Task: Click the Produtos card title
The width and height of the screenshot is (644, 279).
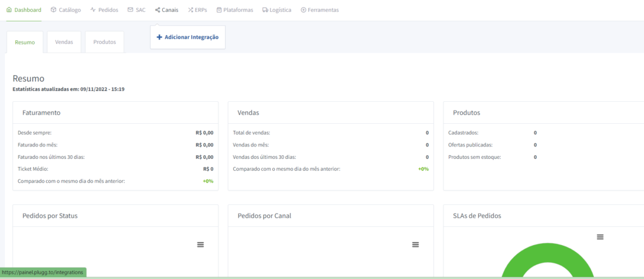Action: pyautogui.click(x=467, y=112)
